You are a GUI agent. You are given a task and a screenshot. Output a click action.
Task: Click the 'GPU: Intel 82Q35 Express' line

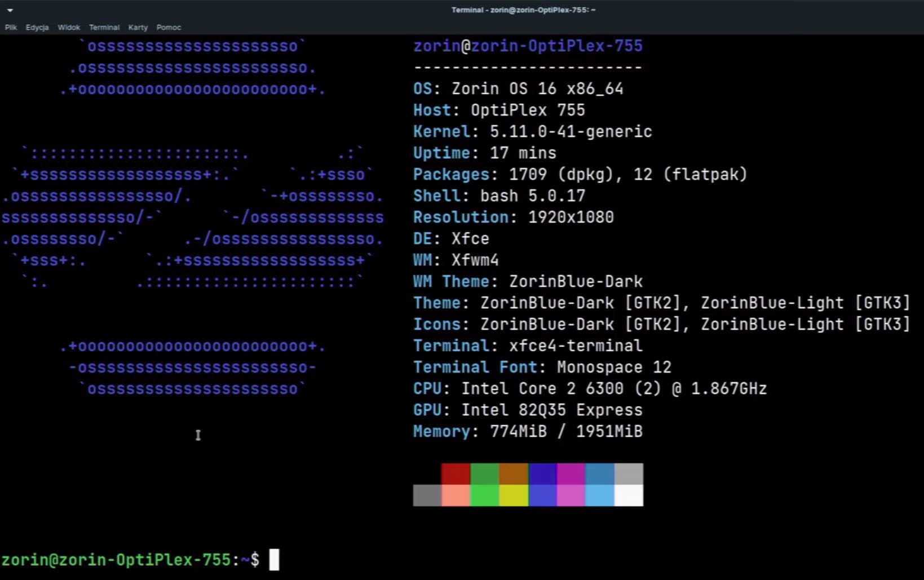(x=528, y=410)
